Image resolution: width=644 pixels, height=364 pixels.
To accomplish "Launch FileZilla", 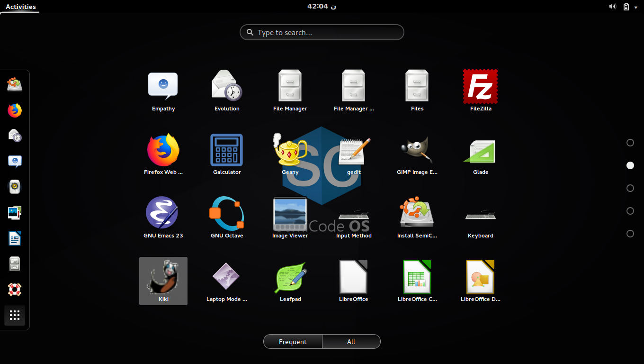I will point(481,91).
